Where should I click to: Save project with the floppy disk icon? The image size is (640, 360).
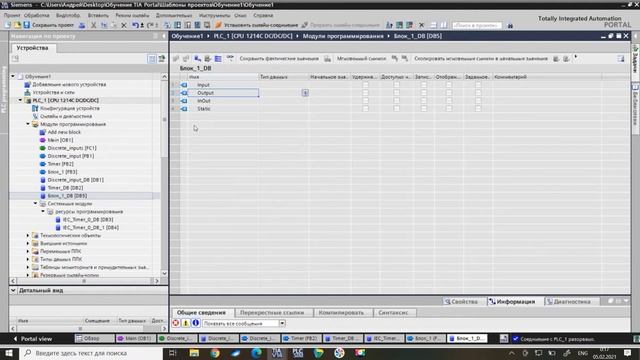click(27, 25)
